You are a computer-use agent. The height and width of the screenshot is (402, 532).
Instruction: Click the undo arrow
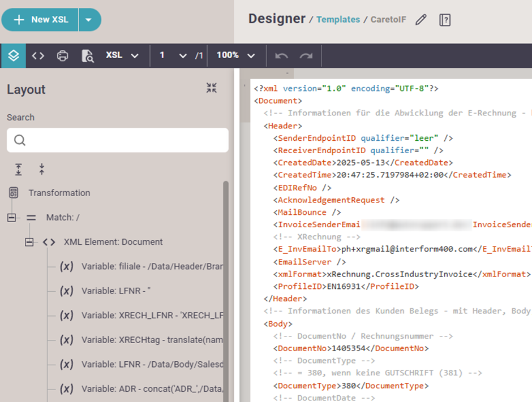tap(281, 56)
